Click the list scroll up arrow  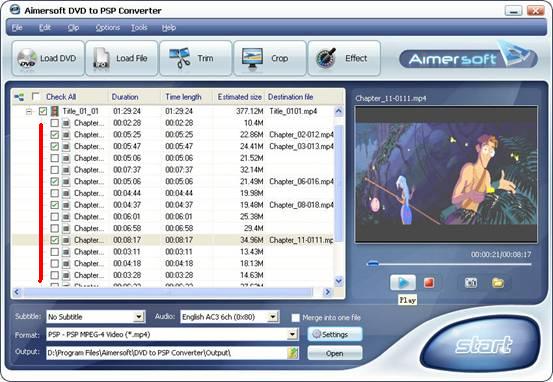tap(339, 111)
